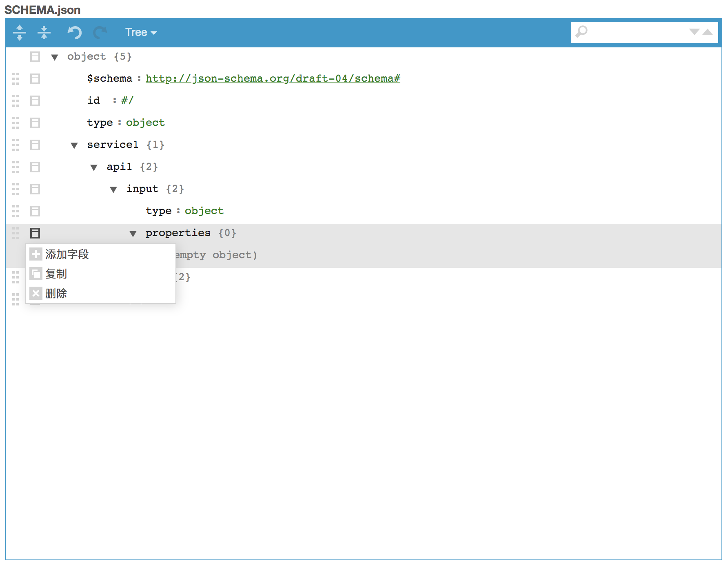Collapse the api1 node
The height and width of the screenshot is (566, 728).
pos(94,167)
